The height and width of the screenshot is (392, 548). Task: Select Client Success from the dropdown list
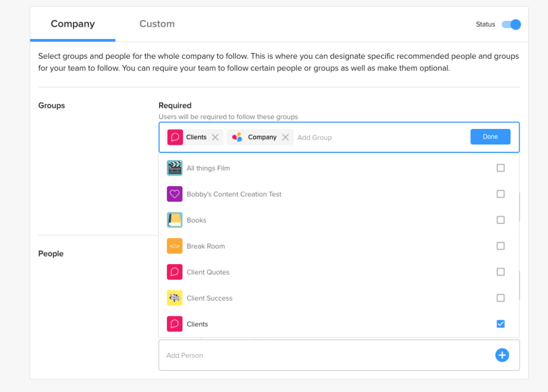tap(210, 298)
